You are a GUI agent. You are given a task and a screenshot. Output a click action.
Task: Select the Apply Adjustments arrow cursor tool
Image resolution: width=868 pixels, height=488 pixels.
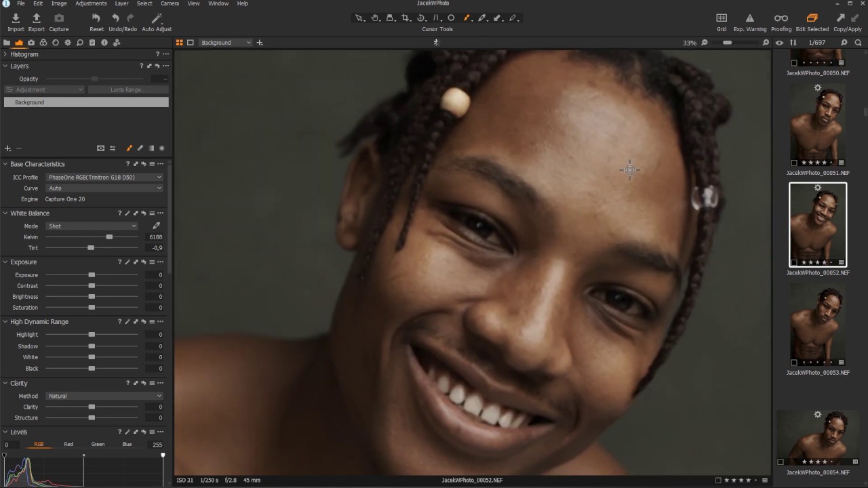[x=497, y=18]
